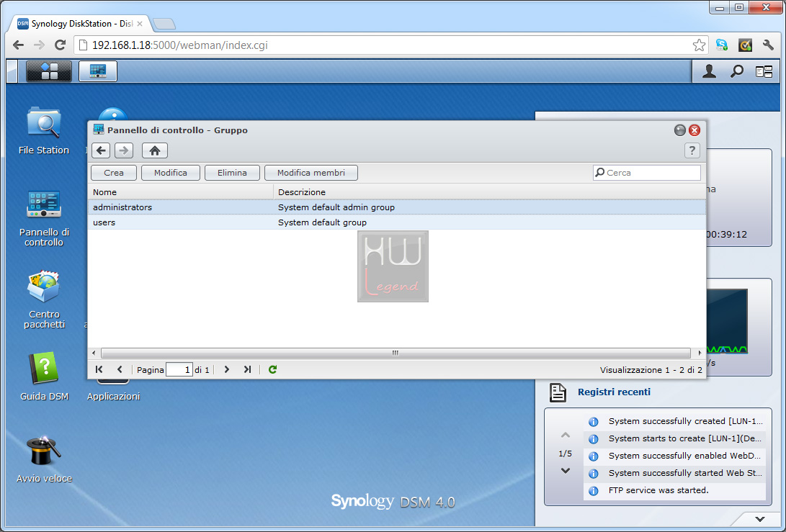Open Pannello di controllo desktop icon

tap(44, 218)
